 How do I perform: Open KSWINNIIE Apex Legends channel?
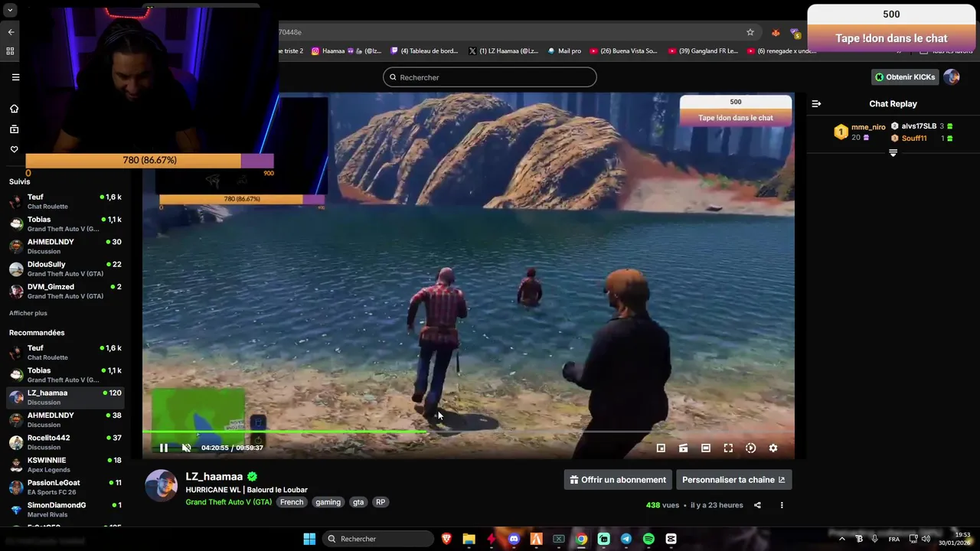(x=64, y=464)
